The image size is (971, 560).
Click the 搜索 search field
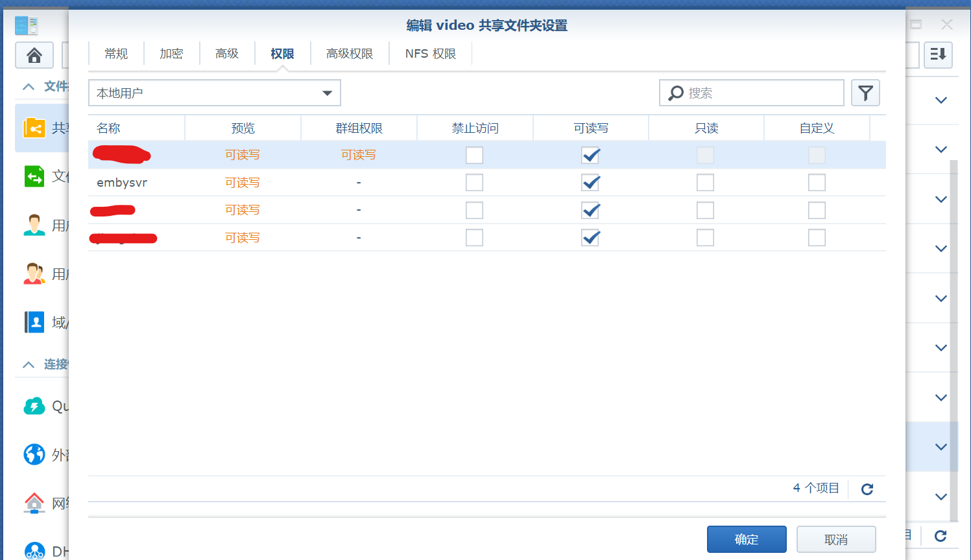click(759, 93)
